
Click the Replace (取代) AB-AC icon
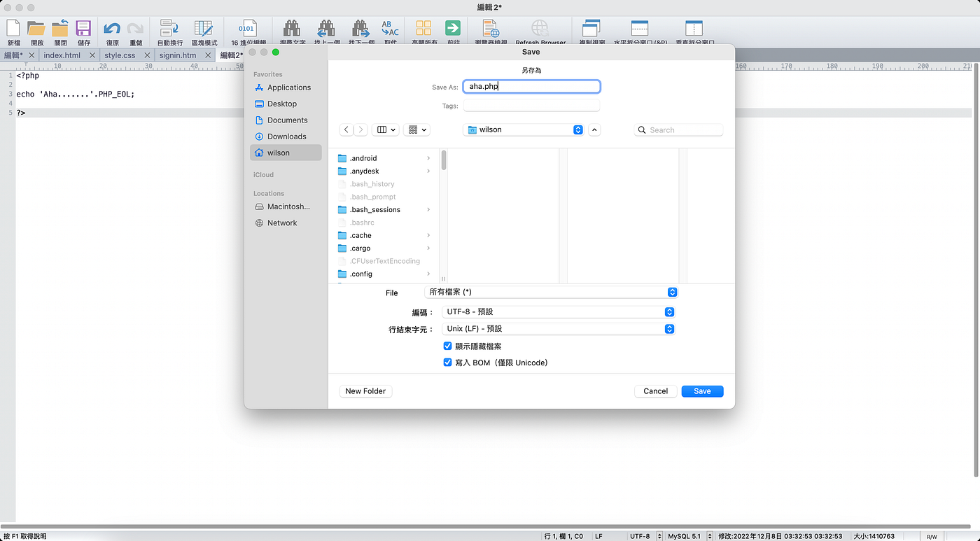pyautogui.click(x=390, y=28)
